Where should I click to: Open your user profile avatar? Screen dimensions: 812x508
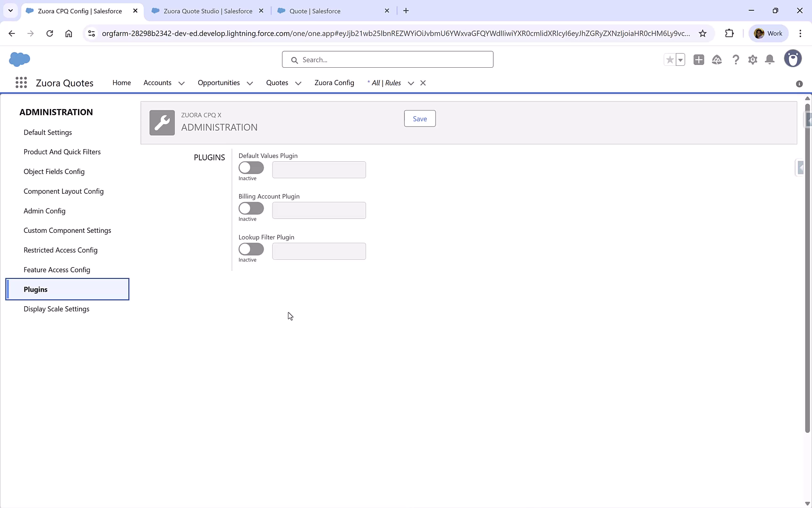793,58
